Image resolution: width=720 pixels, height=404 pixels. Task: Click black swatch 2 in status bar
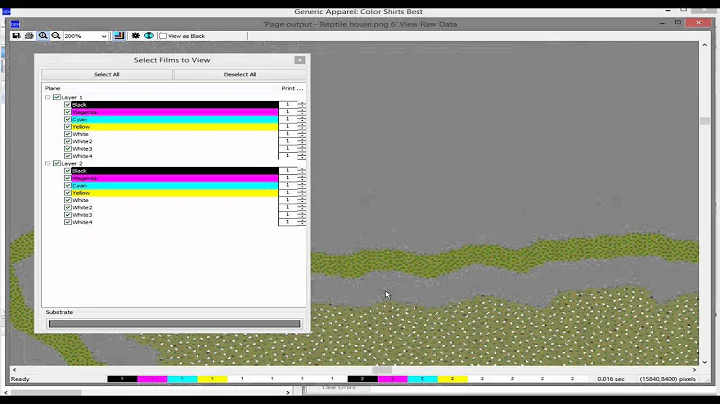362,379
